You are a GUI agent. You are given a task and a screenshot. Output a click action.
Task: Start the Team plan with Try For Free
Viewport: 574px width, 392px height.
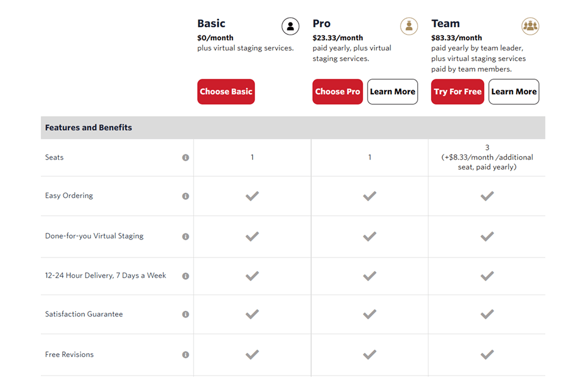coord(458,92)
